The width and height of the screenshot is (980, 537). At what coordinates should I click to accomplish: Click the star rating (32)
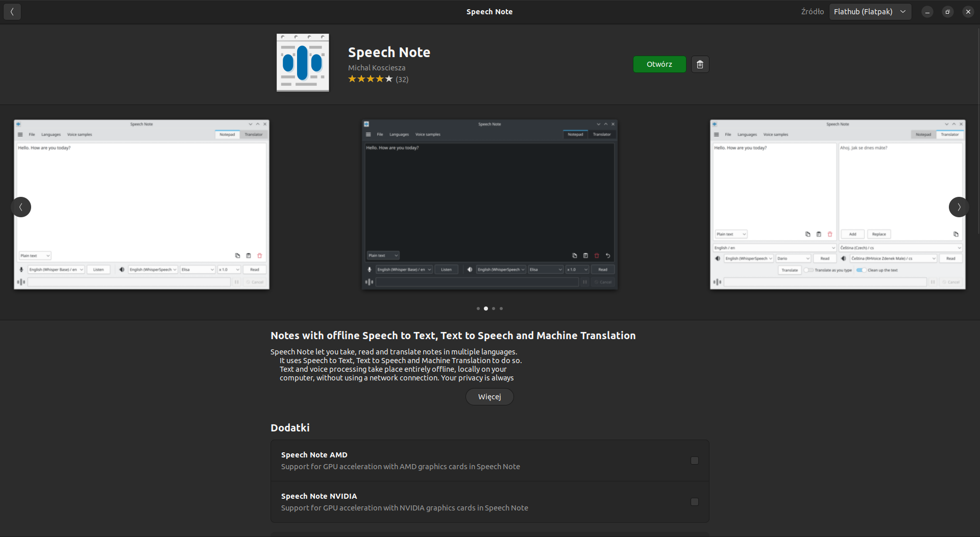[378, 79]
